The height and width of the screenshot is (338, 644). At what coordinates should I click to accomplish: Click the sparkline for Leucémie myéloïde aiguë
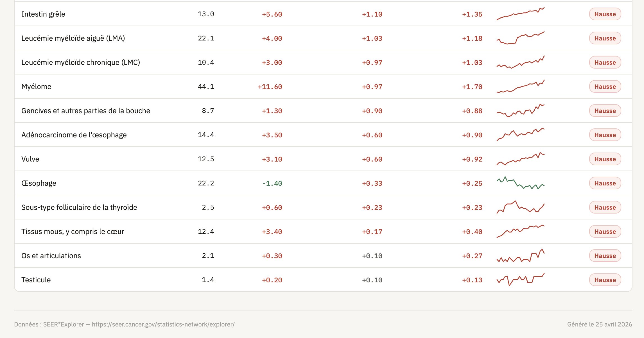520,38
